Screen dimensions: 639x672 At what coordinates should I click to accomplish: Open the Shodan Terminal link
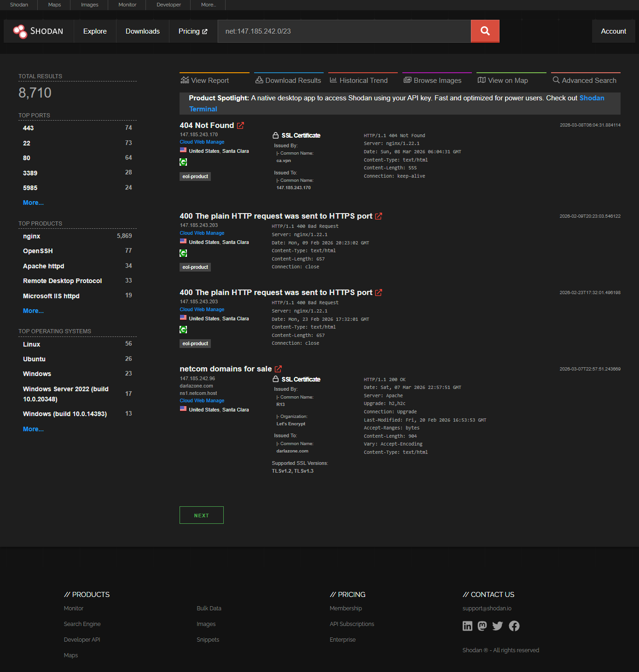[592, 98]
